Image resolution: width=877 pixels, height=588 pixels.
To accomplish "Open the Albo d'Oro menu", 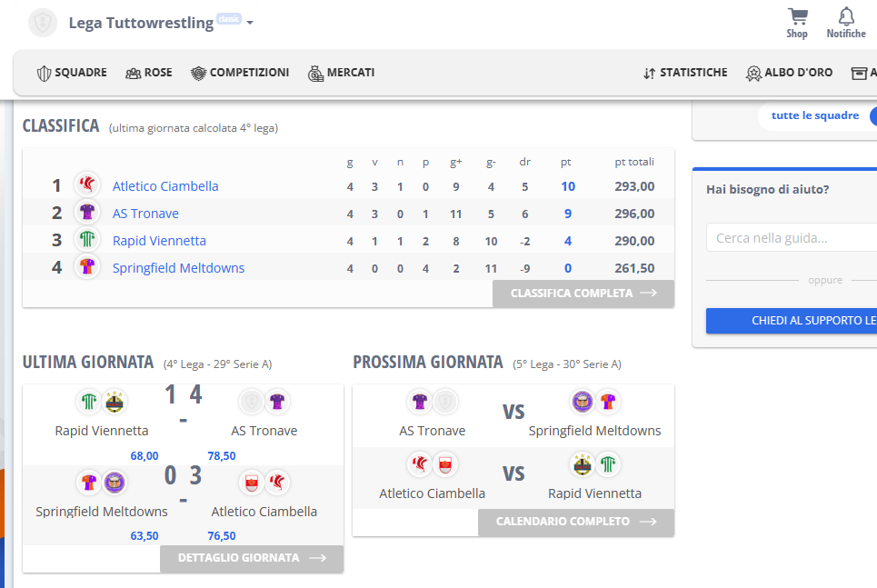I will (x=789, y=73).
